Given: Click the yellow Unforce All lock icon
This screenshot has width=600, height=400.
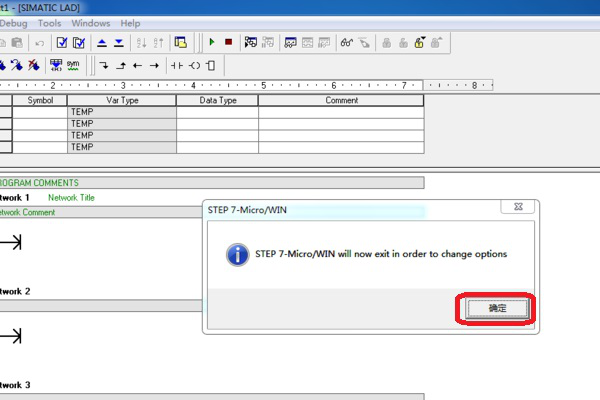Looking at the screenshot, I should 420,42.
